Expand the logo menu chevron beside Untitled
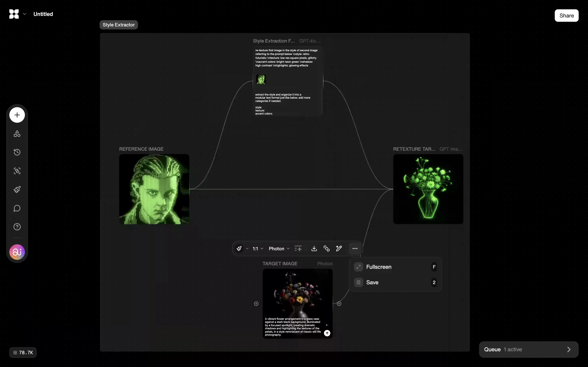The width and height of the screenshot is (588, 367). pos(24,14)
